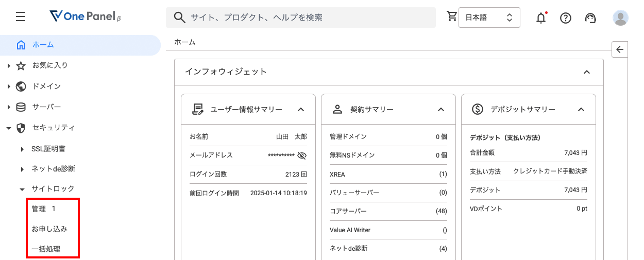Click the One Panel logo
Viewport: 644px width, 260px height.
(x=85, y=17)
